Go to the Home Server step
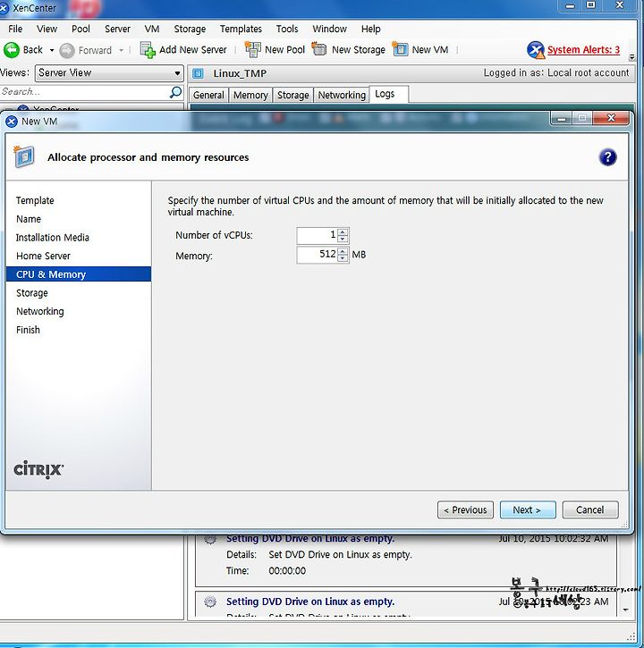 pos(44,257)
